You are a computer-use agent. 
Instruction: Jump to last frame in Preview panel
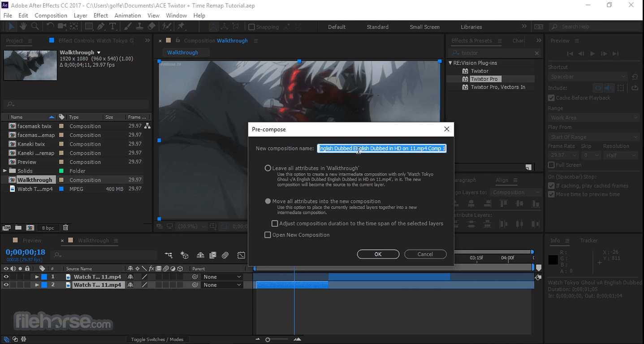(616, 53)
